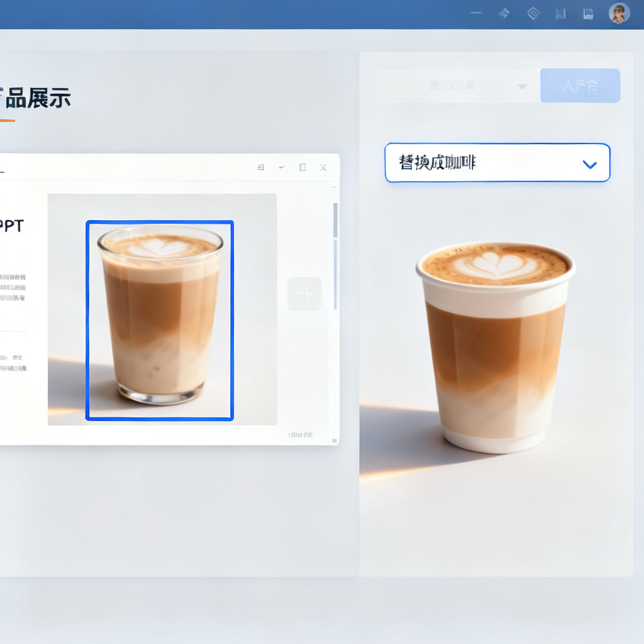
Task: Click the blue chevron in the dropdown
Action: (x=589, y=165)
